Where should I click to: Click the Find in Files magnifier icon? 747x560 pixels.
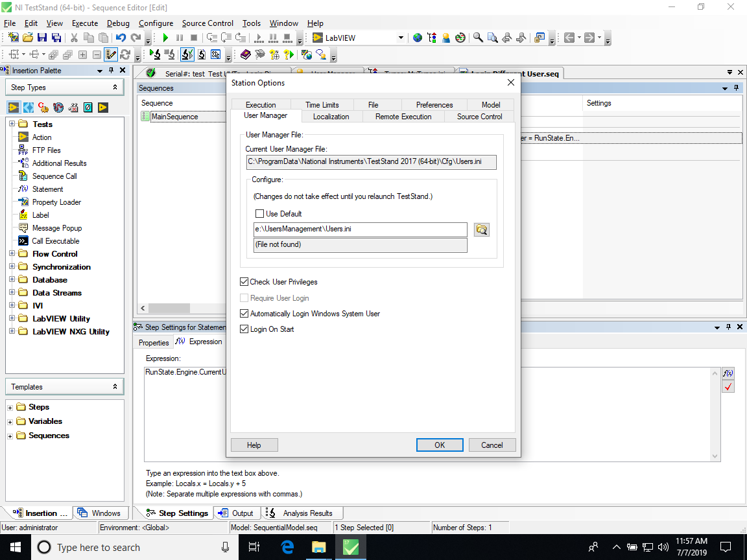[x=492, y=38]
